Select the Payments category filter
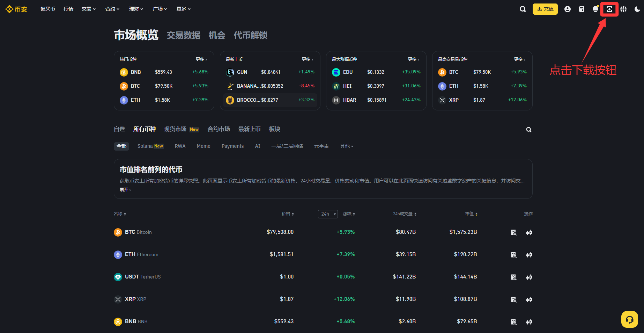The width and height of the screenshot is (644, 333). click(x=233, y=146)
